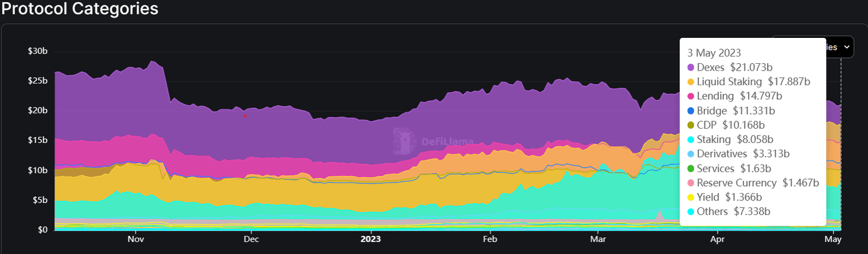Click the Derivatives dotted blue marker
This screenshot has width=868, height=254.
tap(691, 154)
